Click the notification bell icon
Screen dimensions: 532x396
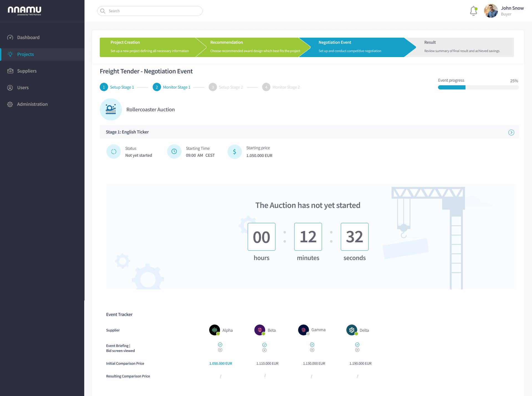coord(474,11)
